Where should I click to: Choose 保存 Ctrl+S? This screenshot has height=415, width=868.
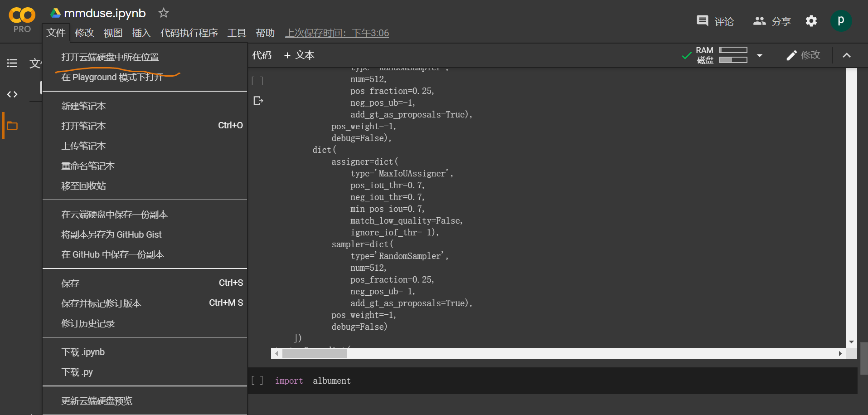[x=145, y=283]
